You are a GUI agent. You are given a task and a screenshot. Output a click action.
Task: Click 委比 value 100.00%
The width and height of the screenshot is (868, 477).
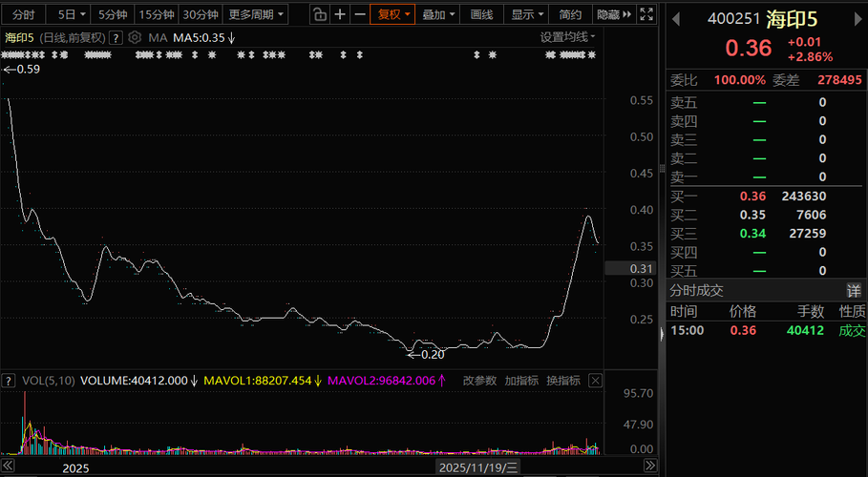point(740,80)
